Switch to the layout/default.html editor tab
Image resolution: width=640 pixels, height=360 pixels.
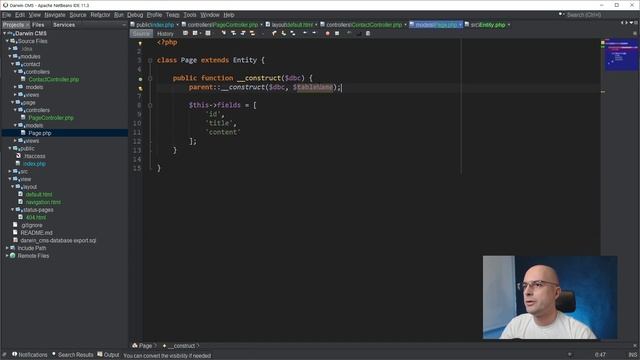[x=291, y=25]
